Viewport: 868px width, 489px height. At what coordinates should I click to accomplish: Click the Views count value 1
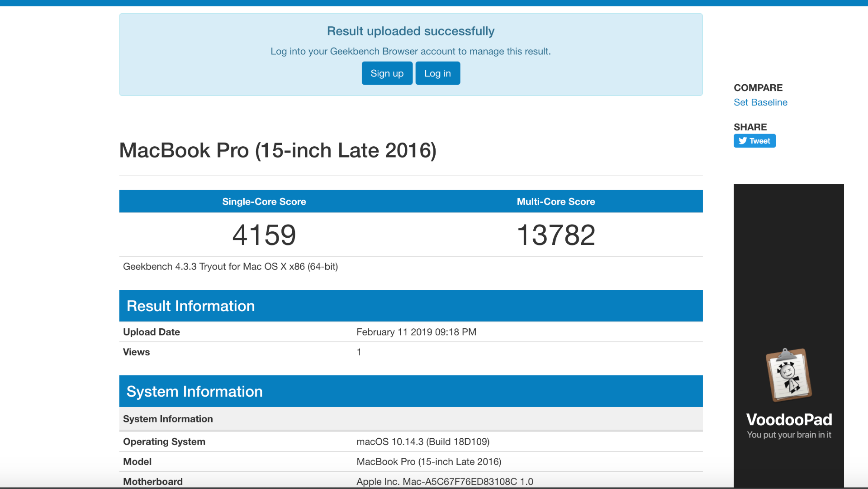[x=359, y=352]
